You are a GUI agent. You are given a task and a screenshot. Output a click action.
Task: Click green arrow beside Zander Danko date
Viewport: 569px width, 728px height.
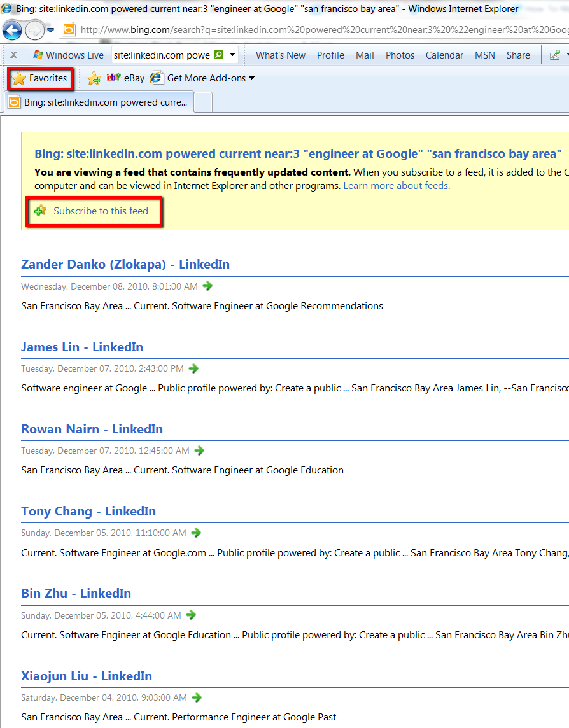pos(207,286)
